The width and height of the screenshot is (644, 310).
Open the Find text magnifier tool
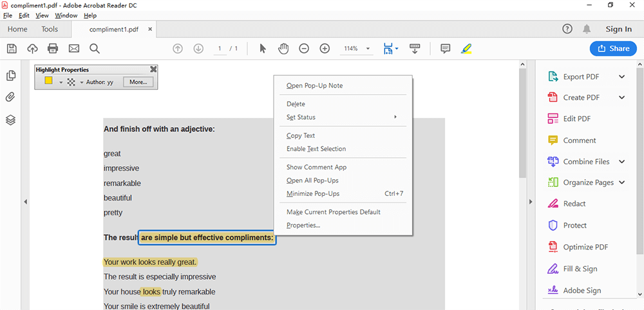click(95, 48)
